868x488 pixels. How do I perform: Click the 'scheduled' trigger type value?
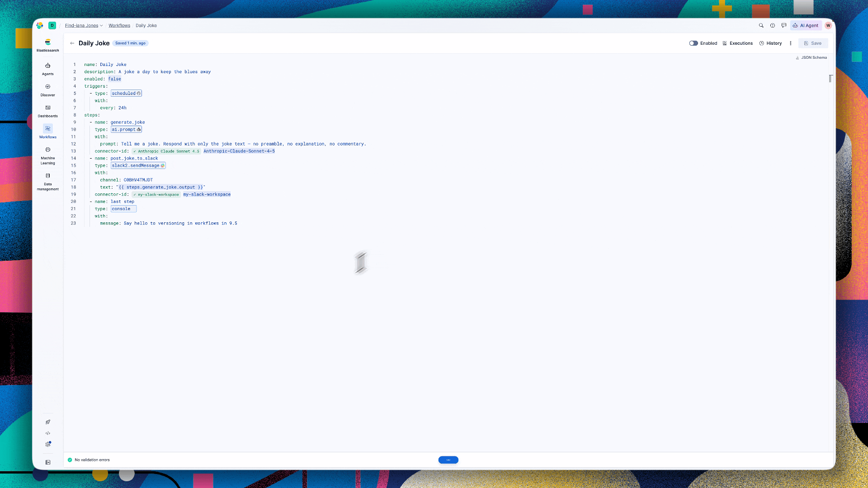[x=123, y=94]
